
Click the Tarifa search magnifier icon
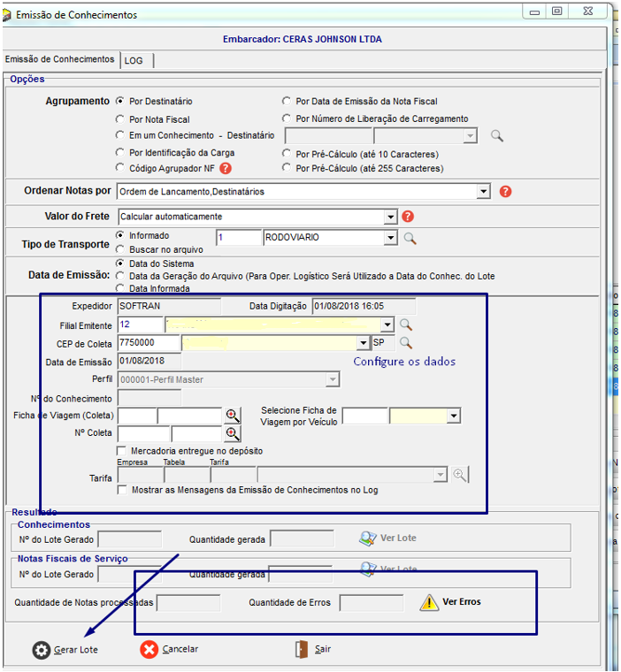[460, 475]
